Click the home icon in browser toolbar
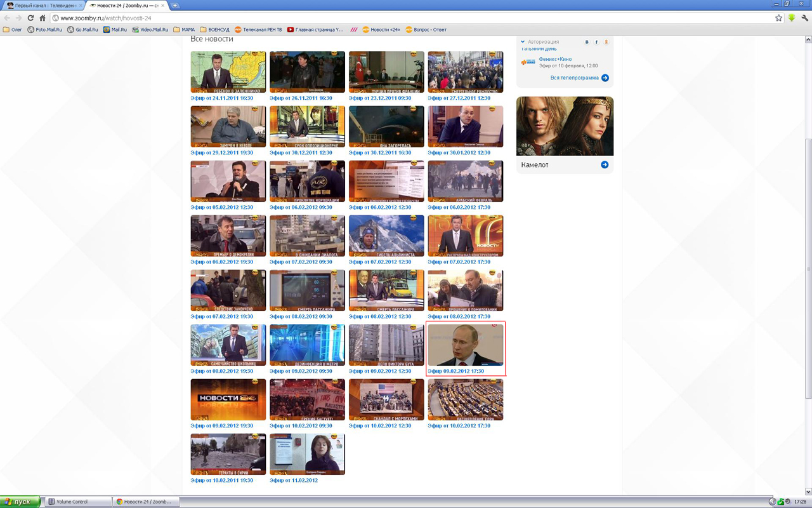 click(43, 18)
